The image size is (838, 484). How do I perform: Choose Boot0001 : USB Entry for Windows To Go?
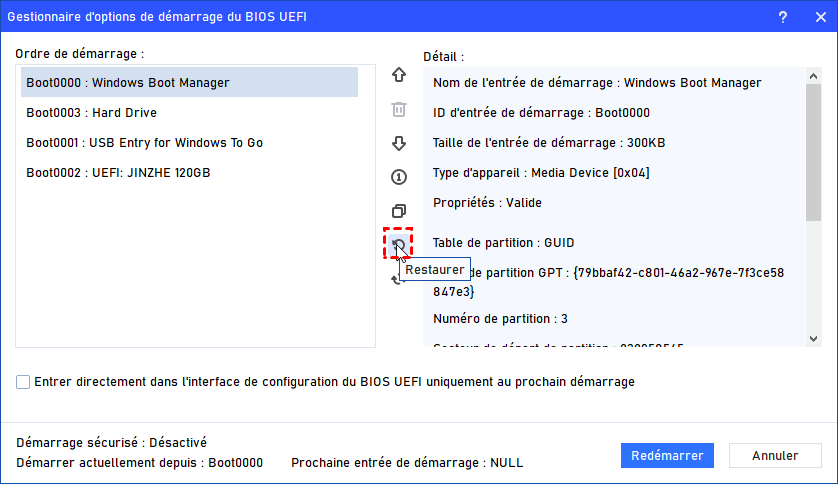144,143
